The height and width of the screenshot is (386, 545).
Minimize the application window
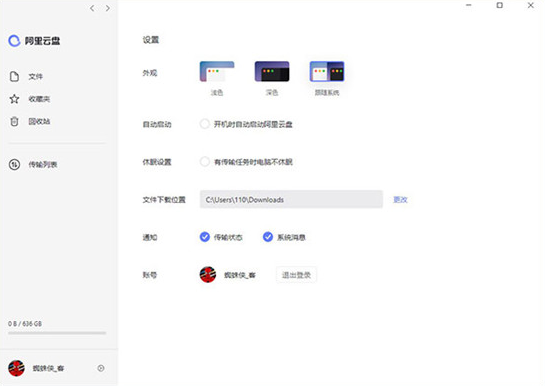point(469,5)
